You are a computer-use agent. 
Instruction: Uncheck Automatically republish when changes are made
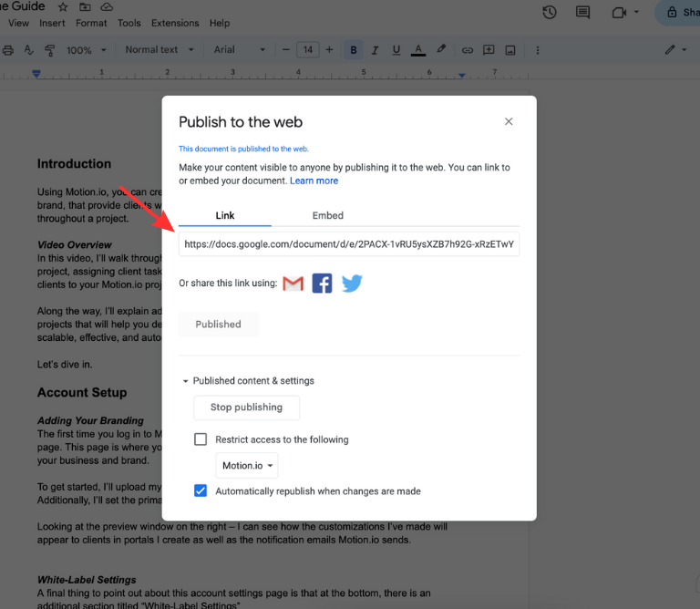click(201, 491)
